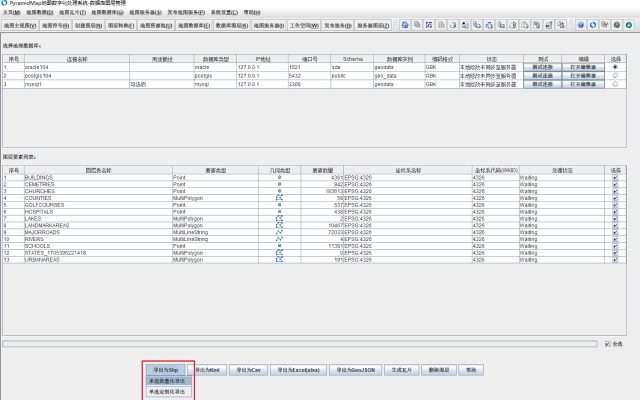Select the mysql1 connection radio button
The image size is (640, 400).
pyautogui.click(x=615, y=84)
